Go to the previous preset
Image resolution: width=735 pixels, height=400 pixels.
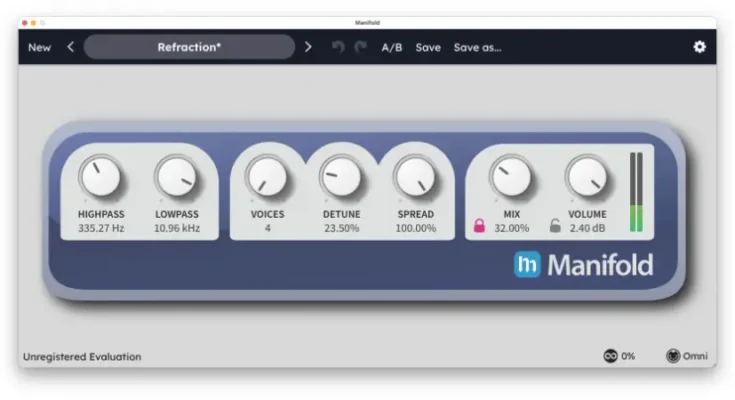coord(71,47)
